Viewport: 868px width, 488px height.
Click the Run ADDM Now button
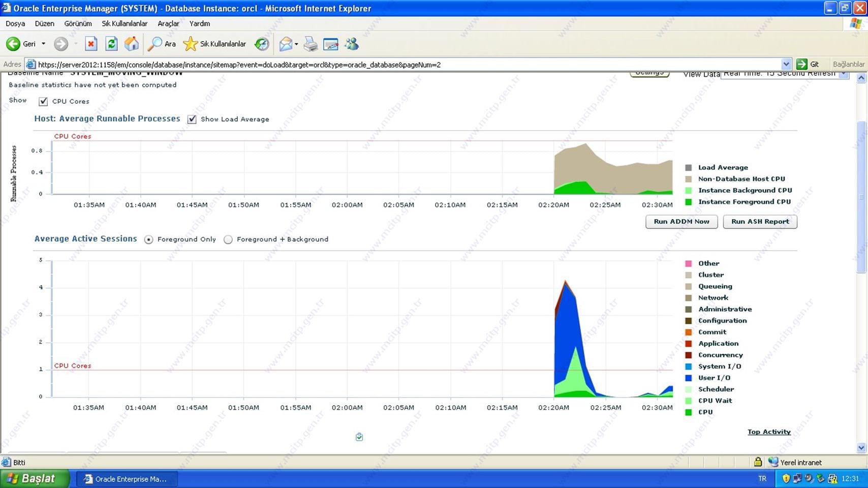(681, 222)
